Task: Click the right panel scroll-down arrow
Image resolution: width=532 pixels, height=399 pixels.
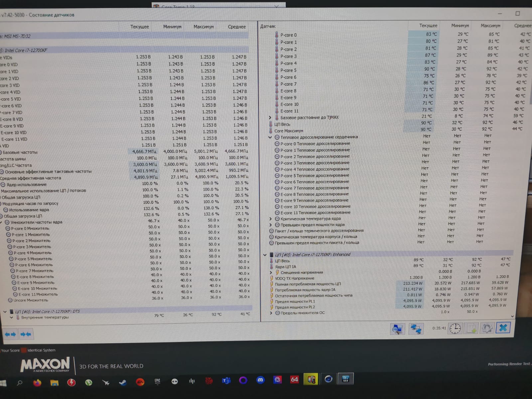Action: click(x=512, y=316)
